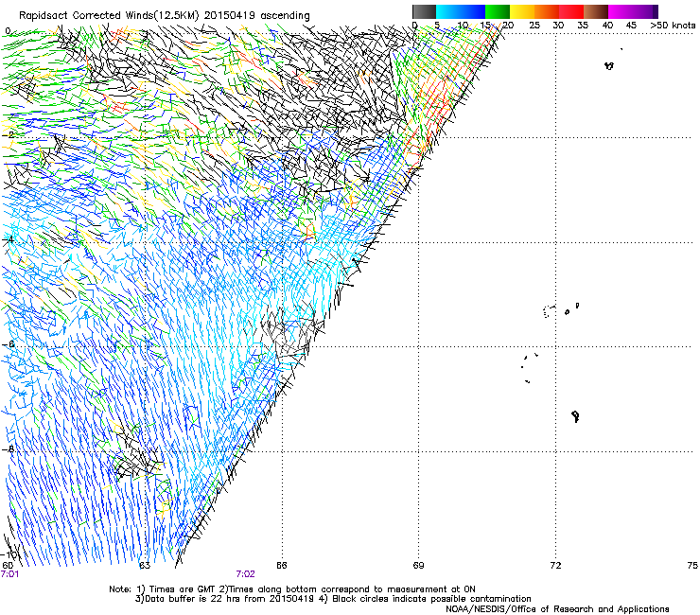Viewport: 700px width, 615px height.
Task: Click the legend label '45'
Action: (x=631, y=26)
